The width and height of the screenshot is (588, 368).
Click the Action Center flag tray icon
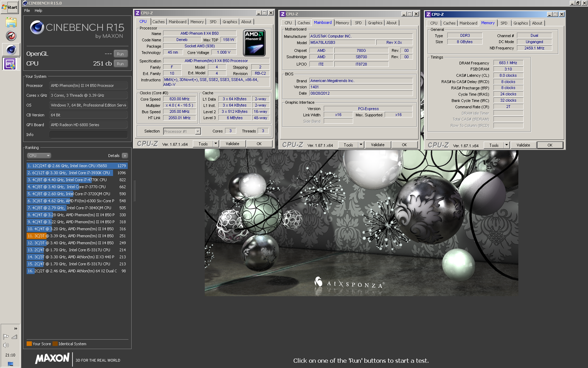tap(6, 337)
